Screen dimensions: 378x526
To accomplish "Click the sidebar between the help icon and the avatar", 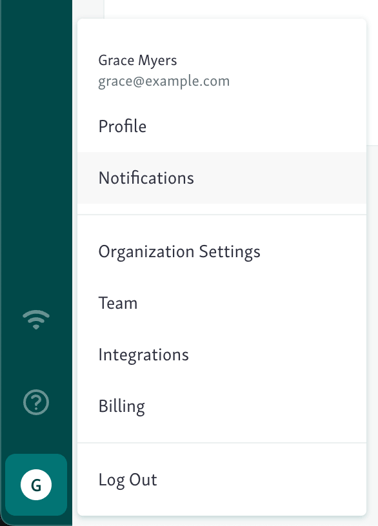I will [36, 434].
